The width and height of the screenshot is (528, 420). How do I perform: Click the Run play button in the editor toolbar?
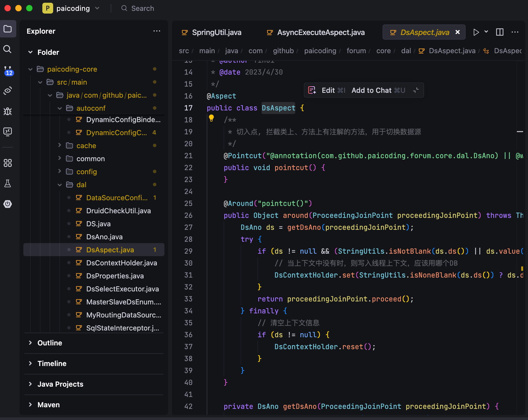point(476,32)
